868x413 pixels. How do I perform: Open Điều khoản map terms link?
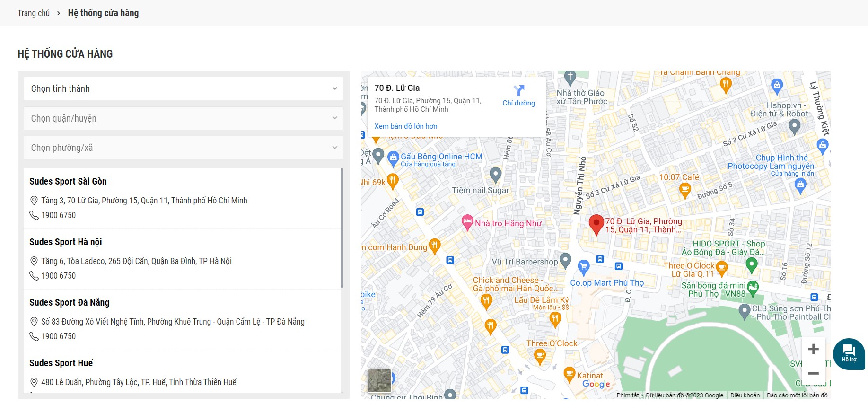745,395
